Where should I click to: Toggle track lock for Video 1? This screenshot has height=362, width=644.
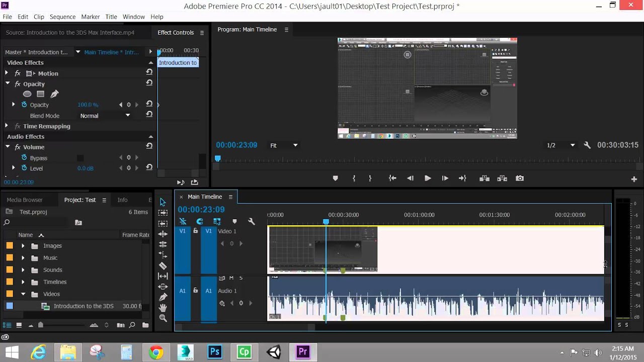click(x=196, y=231)
